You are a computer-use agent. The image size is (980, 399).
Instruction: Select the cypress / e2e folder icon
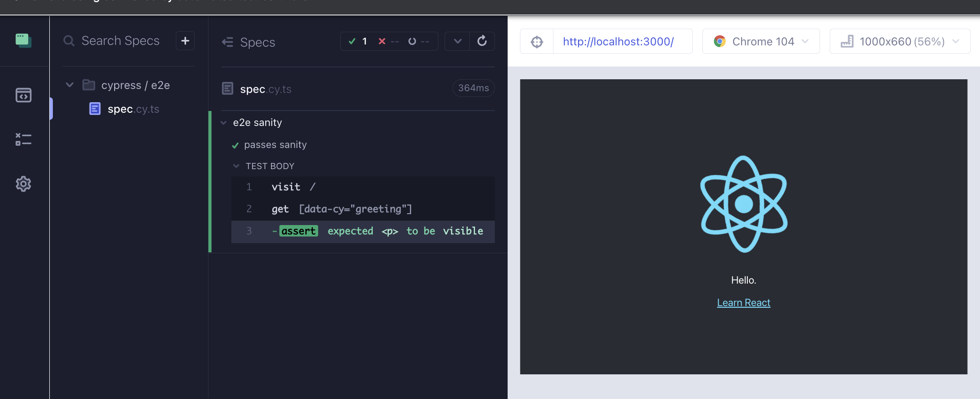pos(89,85)
